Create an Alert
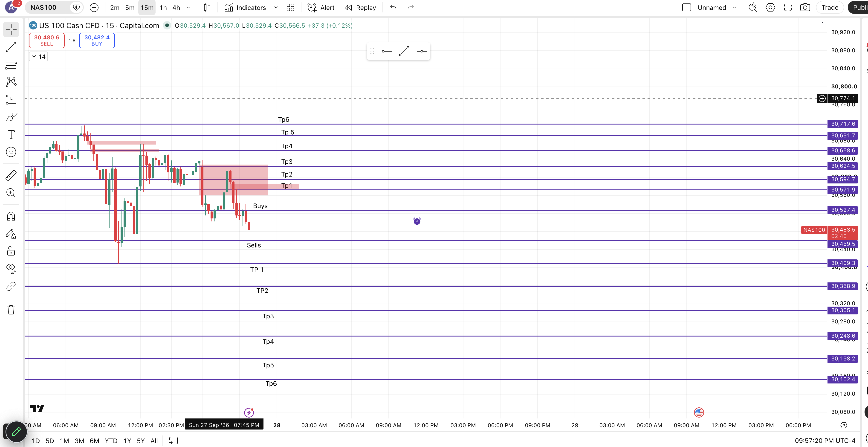868x447 pixels. (321, 7)
